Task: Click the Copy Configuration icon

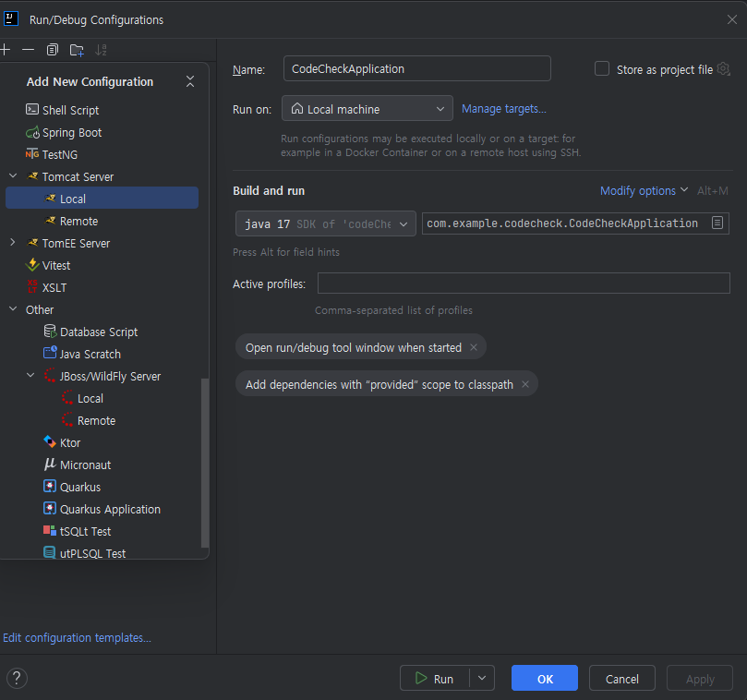Action: [x=53, y=50]
